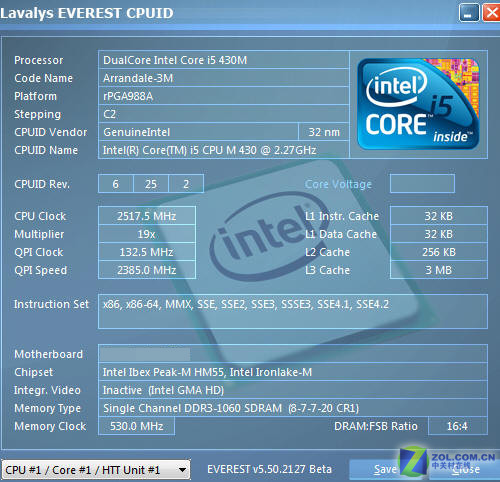Click the blank Motherboard field

click(x=293, y=354)
